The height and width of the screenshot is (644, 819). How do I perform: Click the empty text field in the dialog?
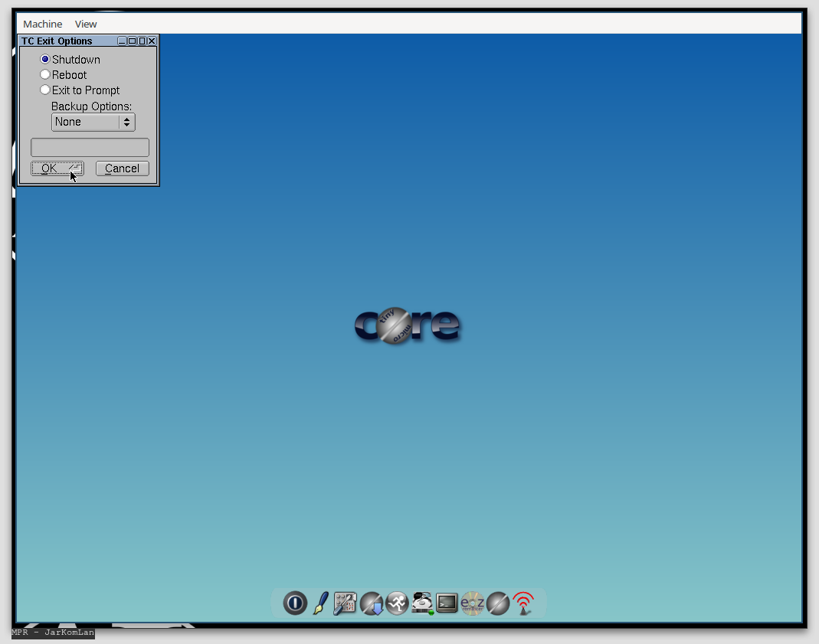89,146
